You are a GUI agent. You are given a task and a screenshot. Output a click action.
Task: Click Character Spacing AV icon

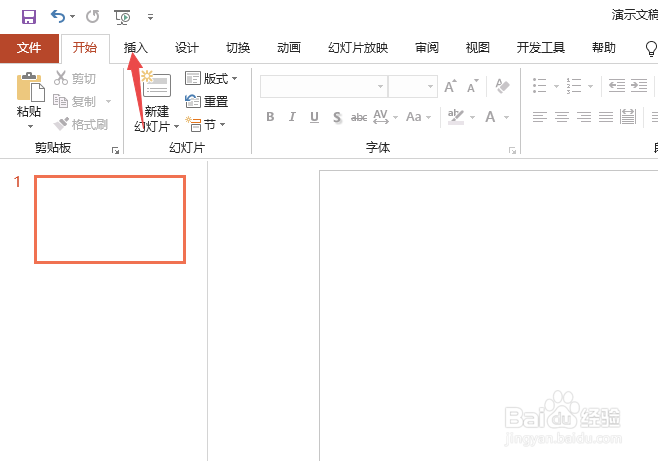[381, 117]
